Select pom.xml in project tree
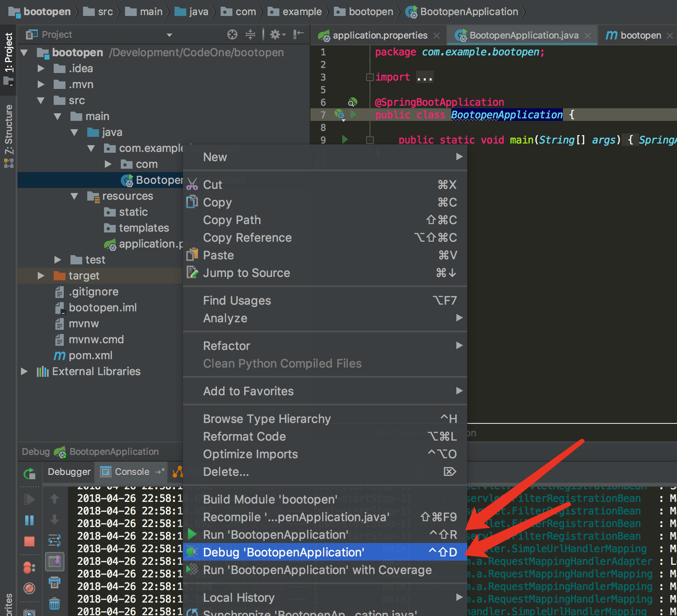This screenshot has width=677, height=616. 83,355
